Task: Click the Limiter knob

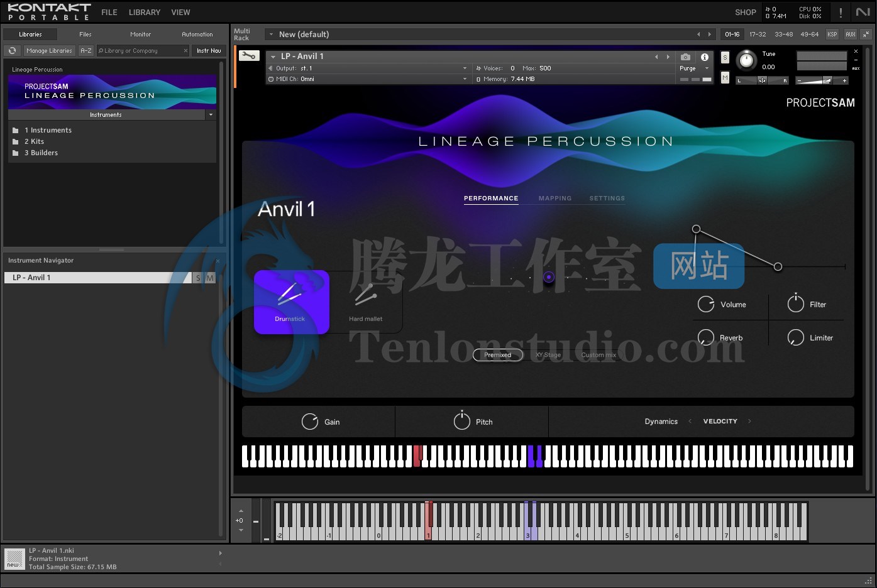Action: pyautogui.click(x=796, y=337)
